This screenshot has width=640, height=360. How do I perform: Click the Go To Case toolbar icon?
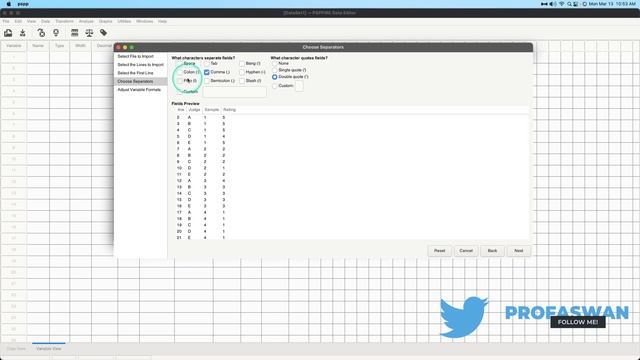click(x=41, y=33)
